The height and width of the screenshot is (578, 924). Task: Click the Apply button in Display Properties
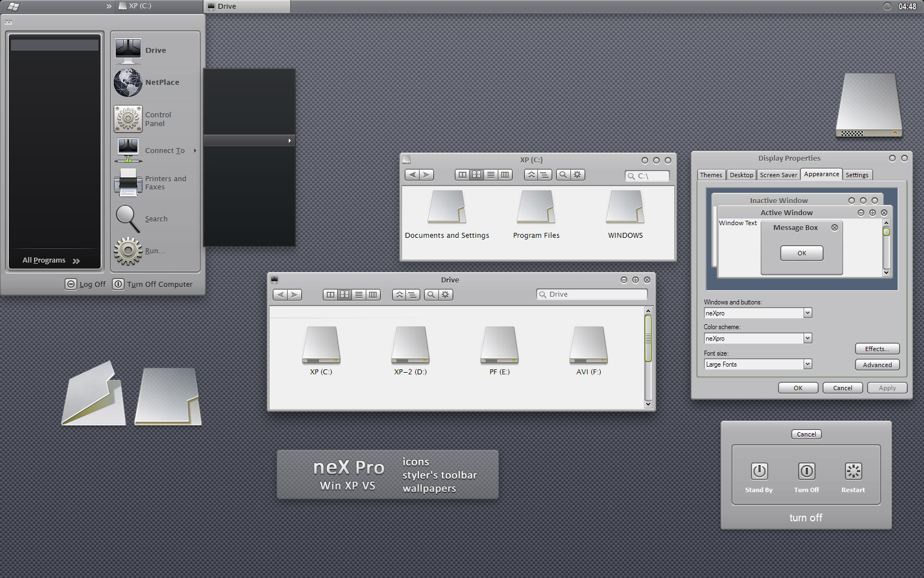pyautogui.click(x=887, y=388)
